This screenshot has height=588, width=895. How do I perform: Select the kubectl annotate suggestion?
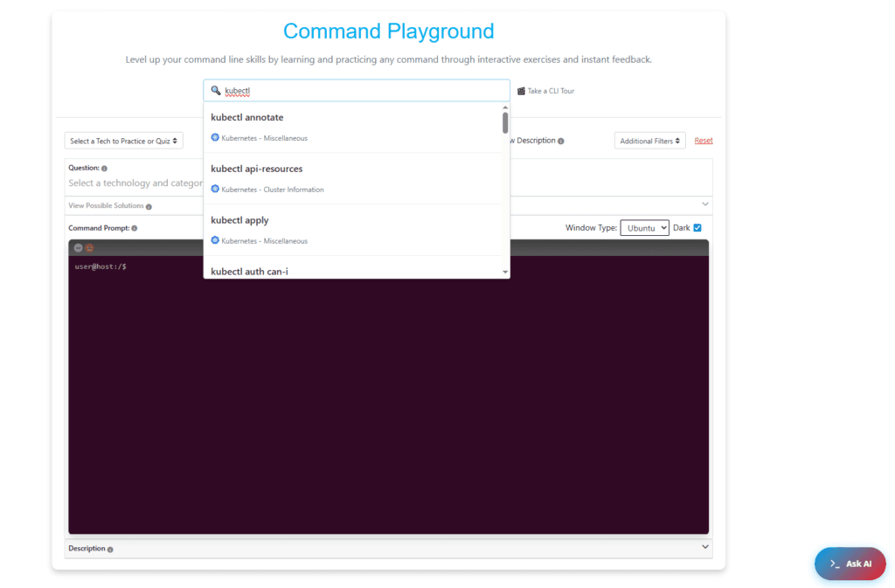247,118
